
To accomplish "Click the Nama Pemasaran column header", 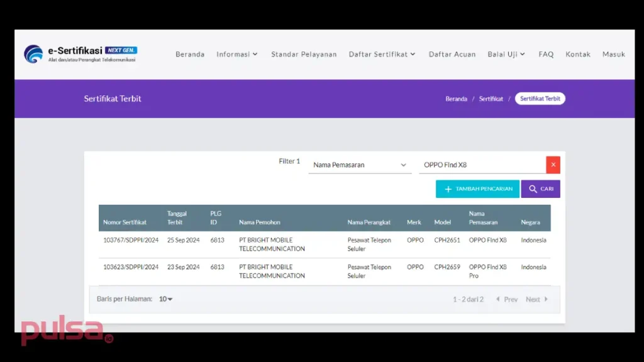I will click(484, 218).
